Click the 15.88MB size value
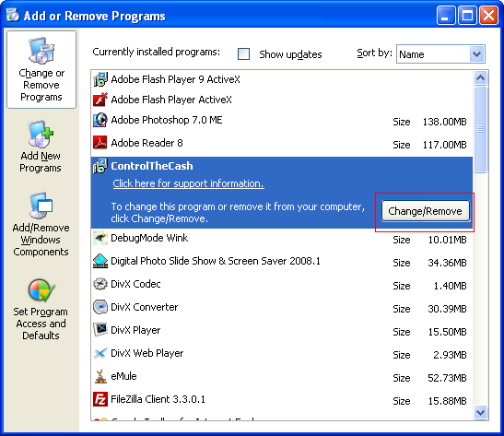 point(447,401)
